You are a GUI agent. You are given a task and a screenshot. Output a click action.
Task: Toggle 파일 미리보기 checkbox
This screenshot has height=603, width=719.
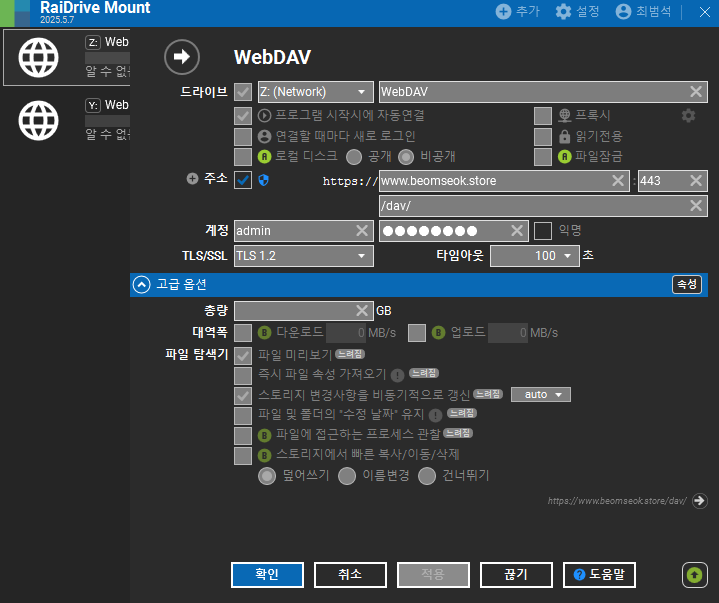(243, 355)
